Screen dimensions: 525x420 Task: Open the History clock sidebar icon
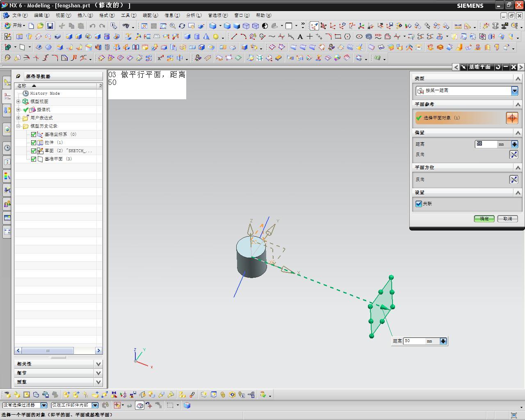click(7, 148)
